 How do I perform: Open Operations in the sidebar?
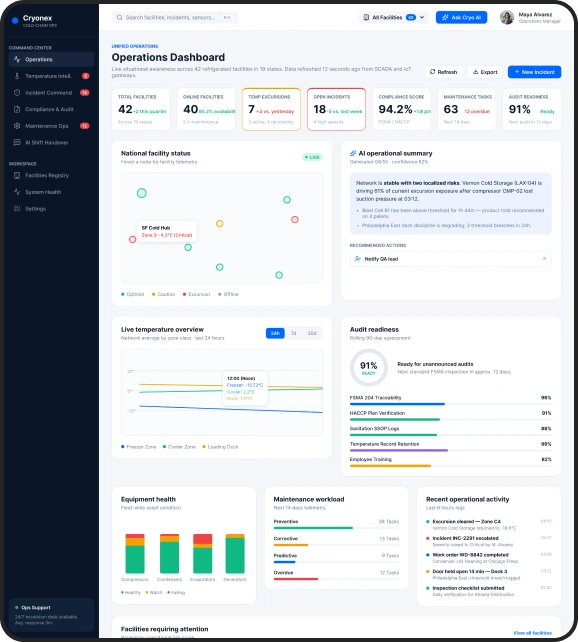(x=51, y=59)
